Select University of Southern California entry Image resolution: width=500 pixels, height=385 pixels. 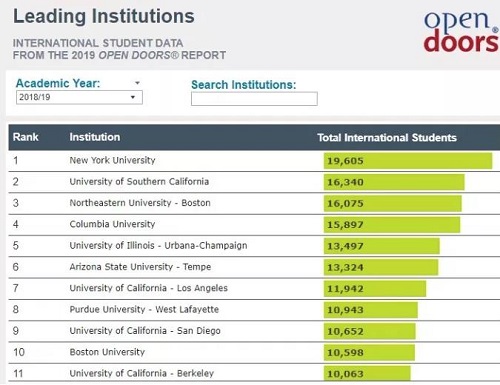[x=139, y=182]
